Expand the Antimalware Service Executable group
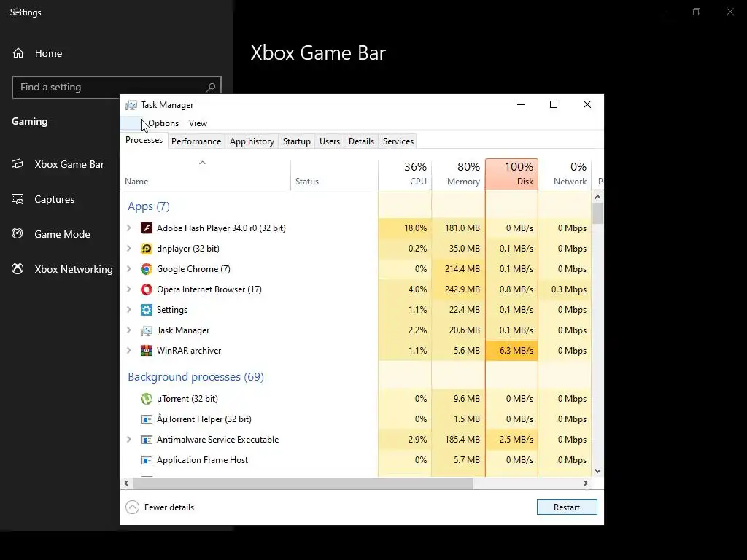Screen dimensions: 747x560 point(129,440)
